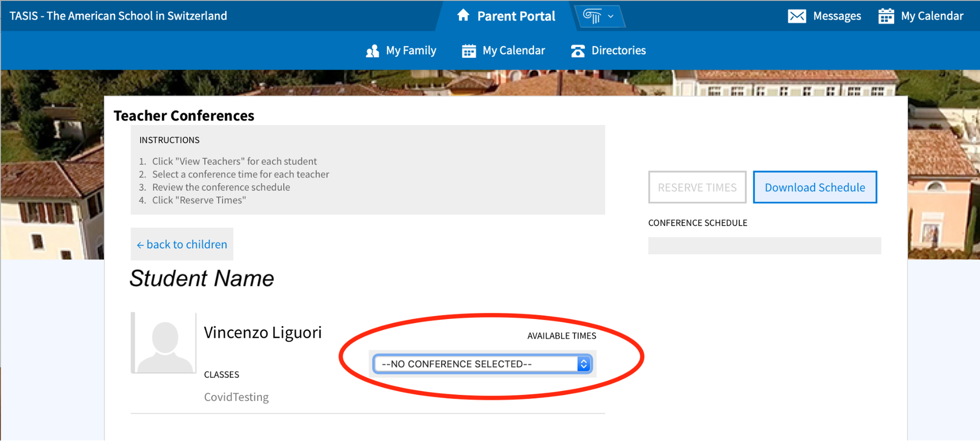
Task: Open the school column logo dropdown
Action: (x=599, y=16)
